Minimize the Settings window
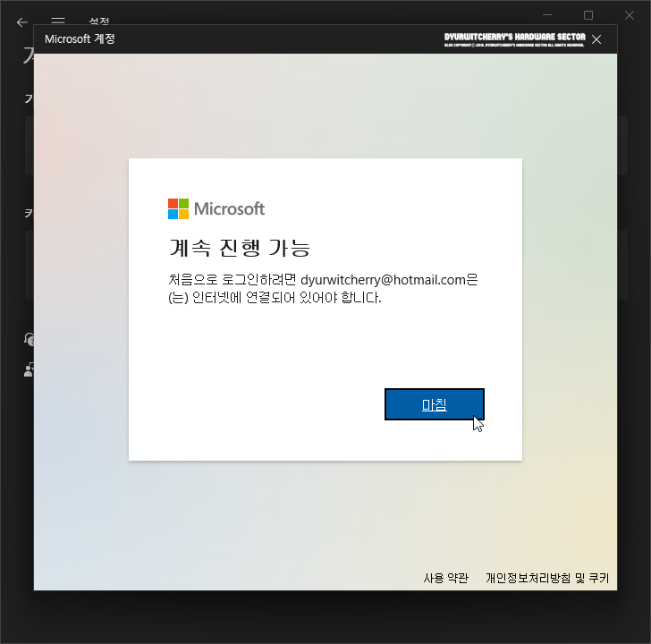The height and width of the screenshot is (644, 651). point(547,15)
